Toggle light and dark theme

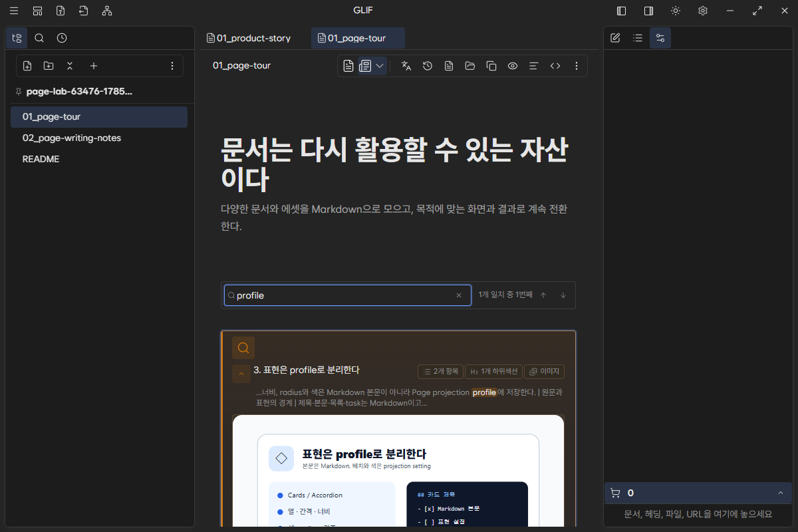click(676, 11)
